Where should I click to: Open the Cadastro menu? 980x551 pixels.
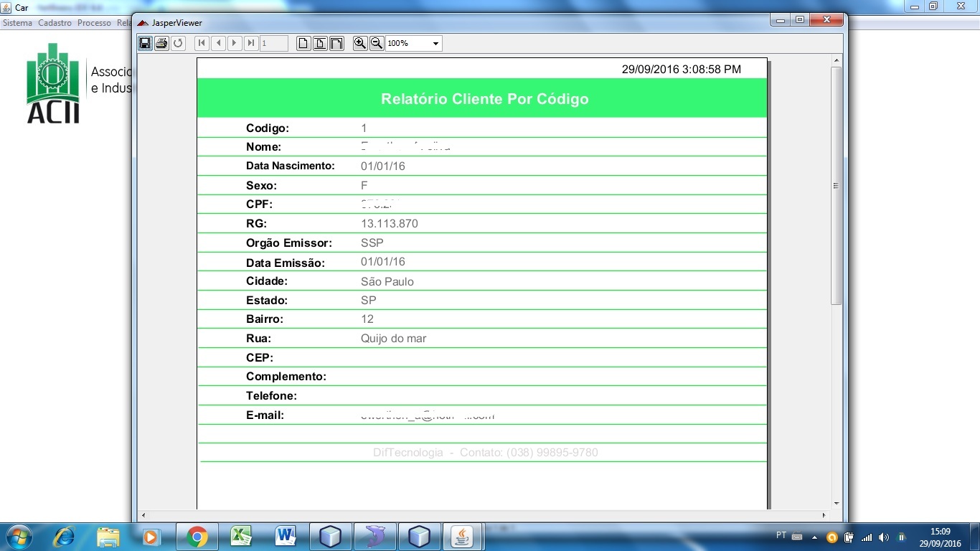(x=55, y=23)
